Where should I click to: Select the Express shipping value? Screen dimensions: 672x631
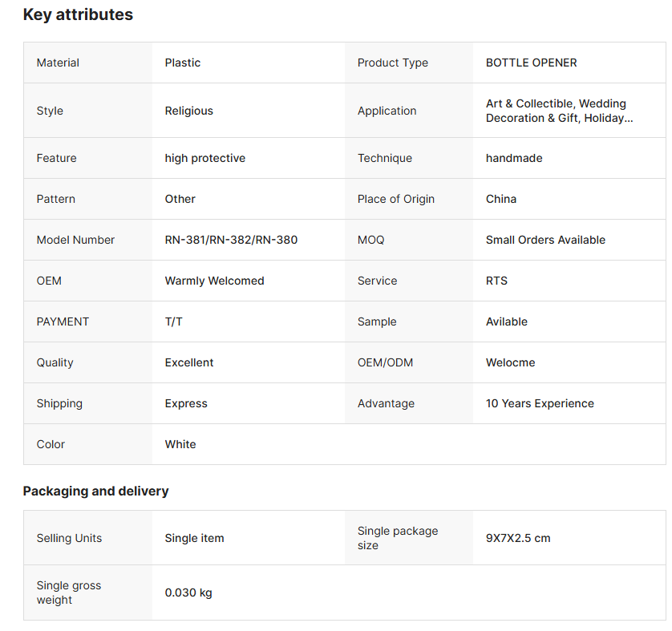(186, 403)
